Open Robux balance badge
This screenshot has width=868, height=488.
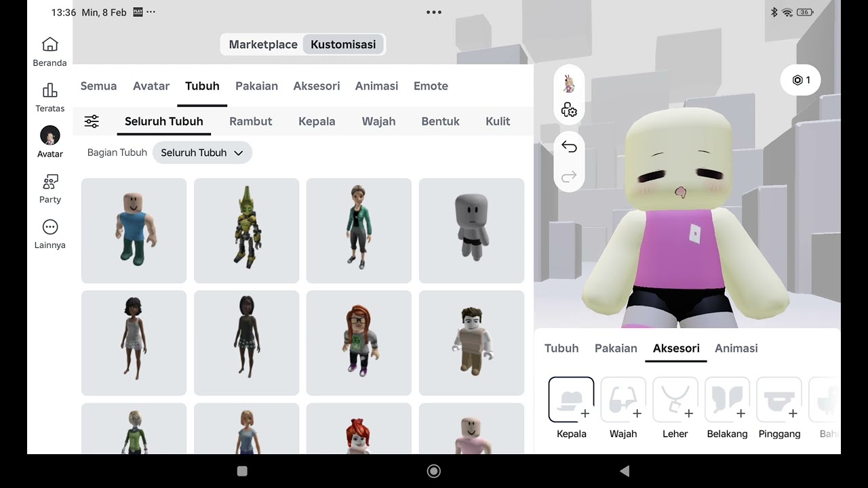coord(801,80)
